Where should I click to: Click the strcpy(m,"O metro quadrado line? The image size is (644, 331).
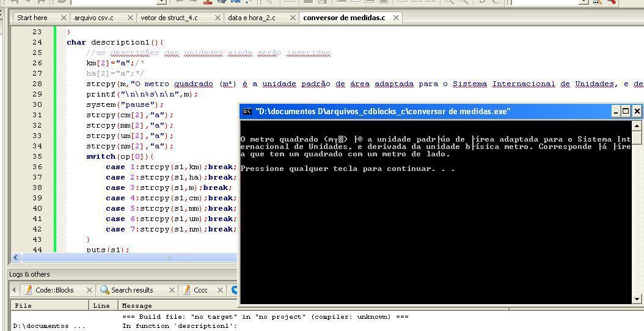pyautogui.click(x=365, y=84)
